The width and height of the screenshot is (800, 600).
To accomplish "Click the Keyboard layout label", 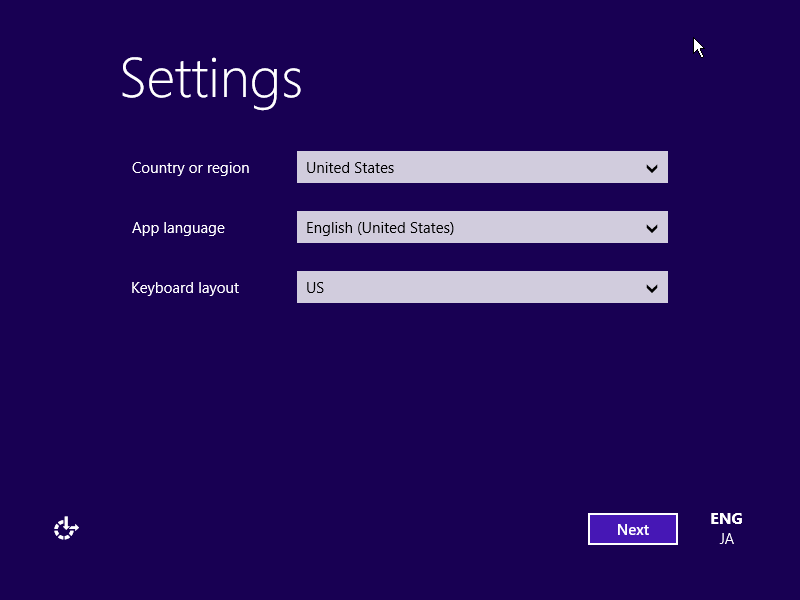I will [185, 287].
